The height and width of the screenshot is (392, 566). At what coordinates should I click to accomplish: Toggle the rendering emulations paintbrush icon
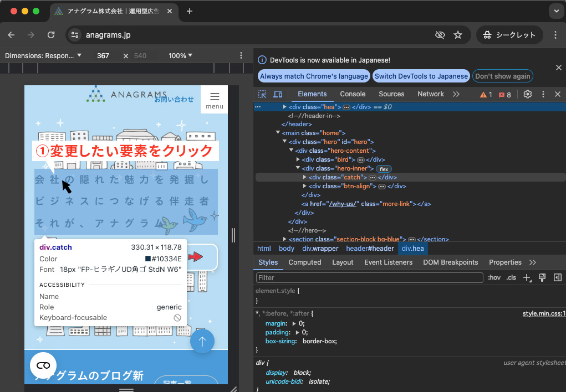click(x=542, y=277)
